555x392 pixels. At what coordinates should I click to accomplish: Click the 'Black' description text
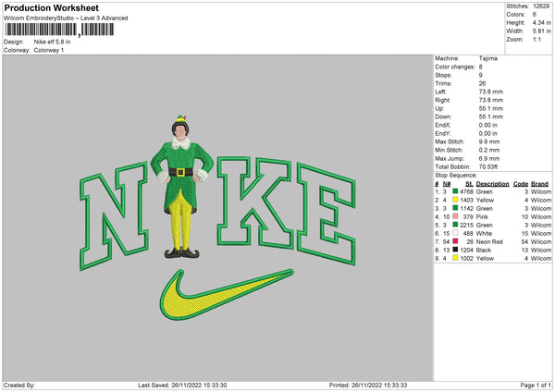(x=484, y=250)
